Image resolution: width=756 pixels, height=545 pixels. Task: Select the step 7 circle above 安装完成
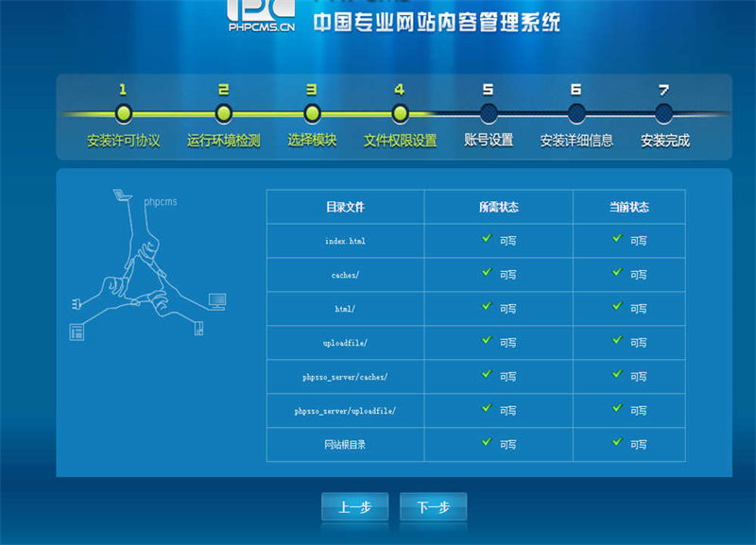pyautogui.click(x=664, y=113)
